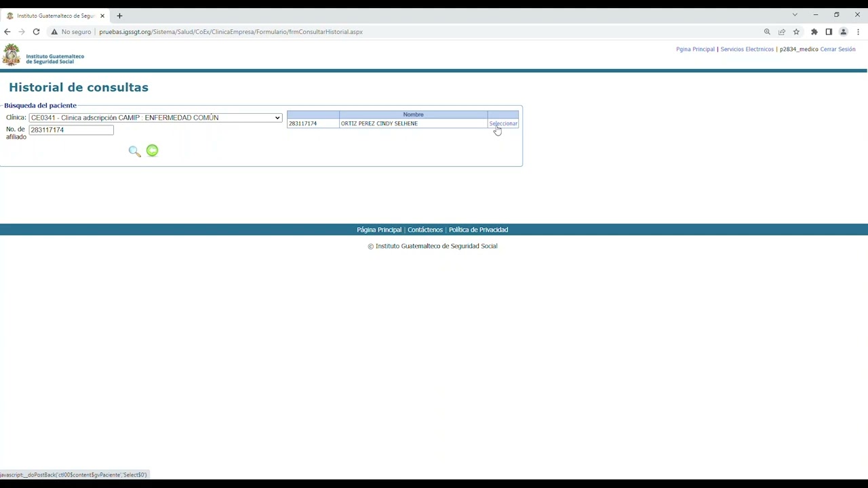This screenshot has width=868, height=488.
Task: Open the browser zoom magnifier icon
Action: [x=767, y=32]
